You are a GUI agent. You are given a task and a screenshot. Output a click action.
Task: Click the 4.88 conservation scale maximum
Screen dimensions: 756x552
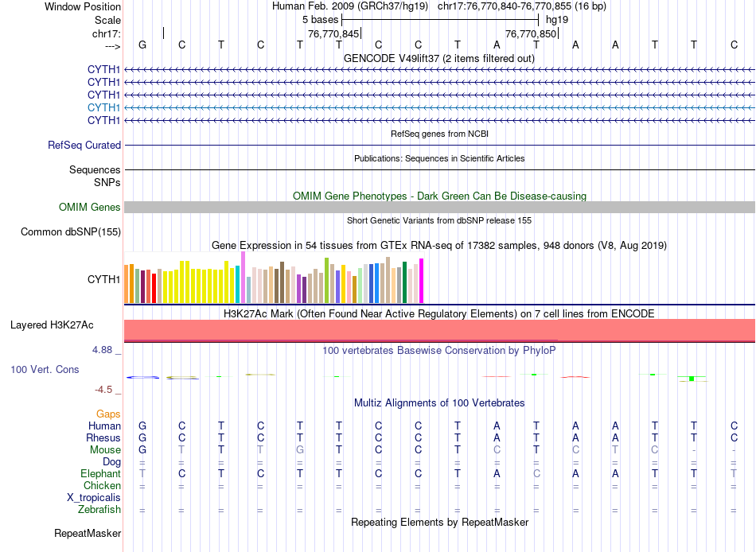pyautogui.click(x=102, y=350)
